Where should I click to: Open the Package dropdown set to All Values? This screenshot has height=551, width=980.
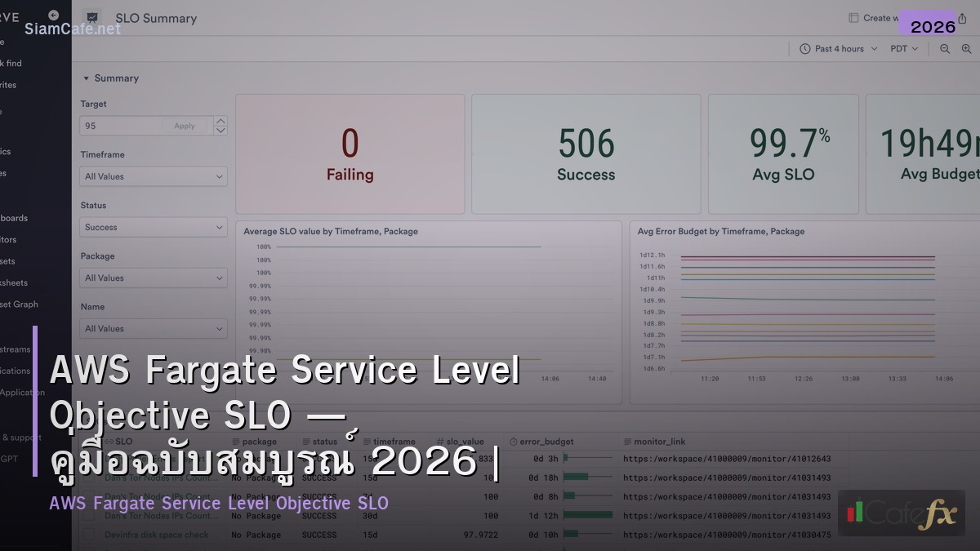click(x=153, y=278)
